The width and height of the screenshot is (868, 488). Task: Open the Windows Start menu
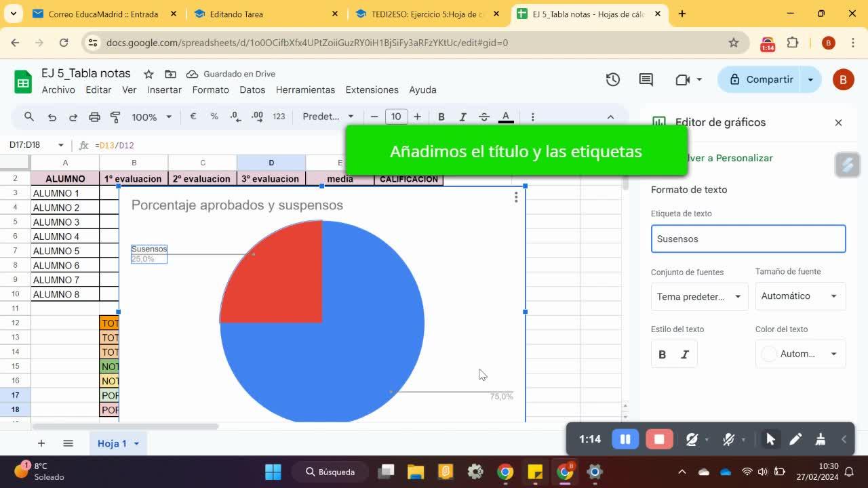273,472
